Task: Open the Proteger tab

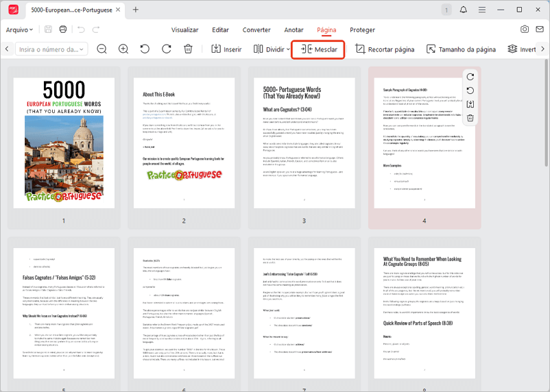Action: pyautogui.click(x=362, y=29)
